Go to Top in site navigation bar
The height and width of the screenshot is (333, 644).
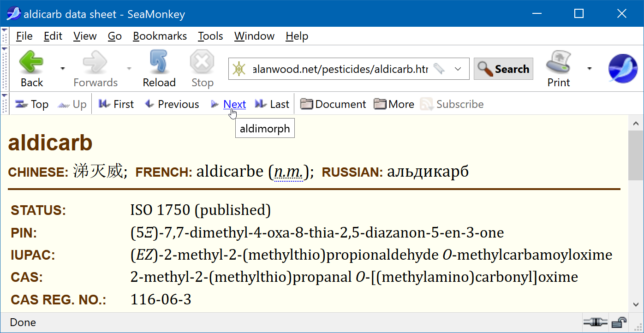32,104
